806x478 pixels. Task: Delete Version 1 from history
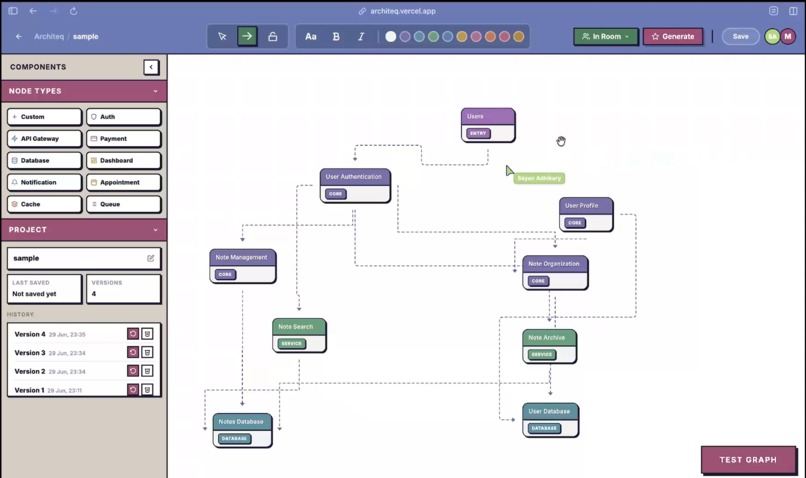pos(147,390)
